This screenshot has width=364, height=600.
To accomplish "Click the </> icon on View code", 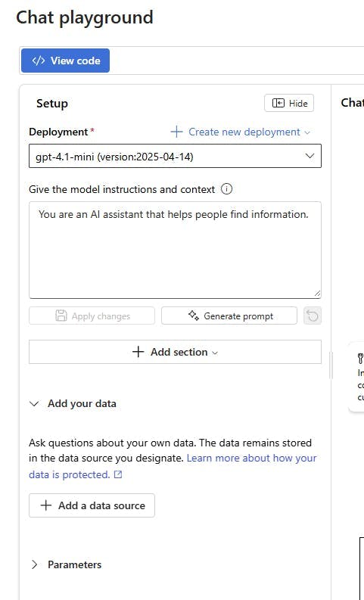I will point(39,61).
